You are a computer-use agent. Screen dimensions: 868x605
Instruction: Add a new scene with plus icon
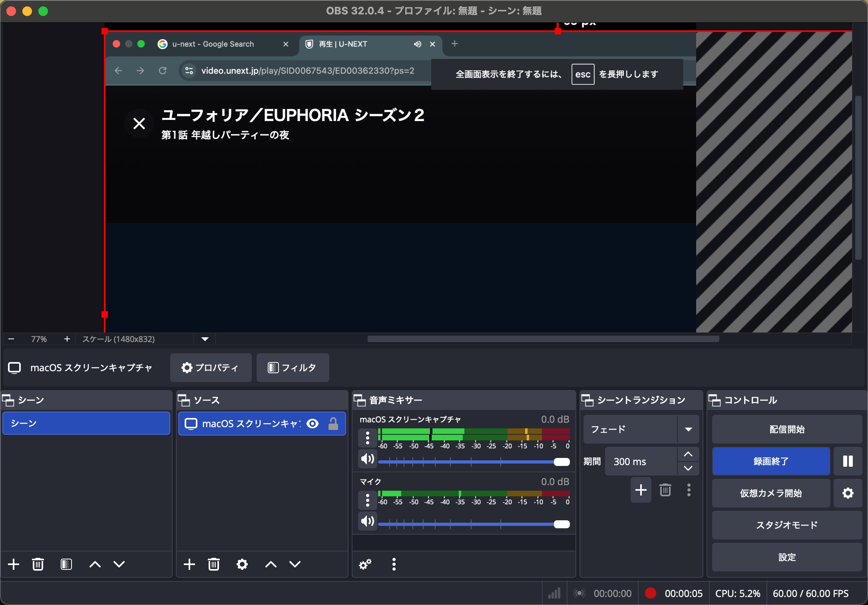coord(14,564)
